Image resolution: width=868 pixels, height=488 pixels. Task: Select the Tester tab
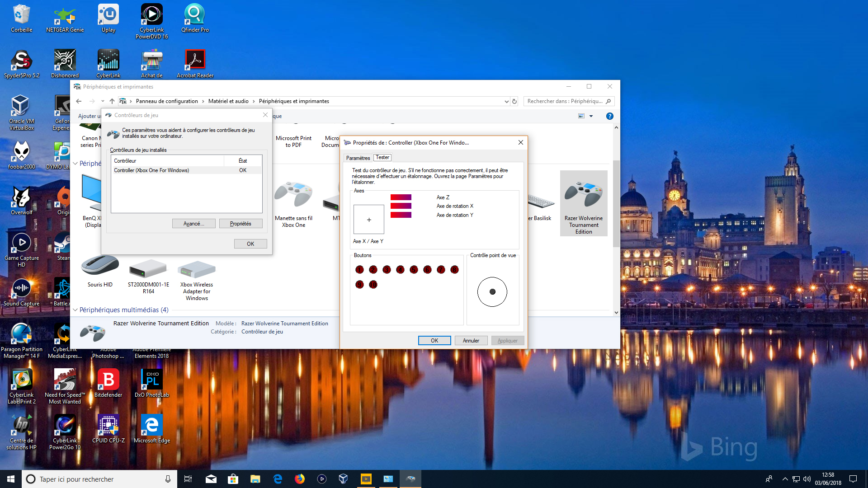[x=382, y=157]
